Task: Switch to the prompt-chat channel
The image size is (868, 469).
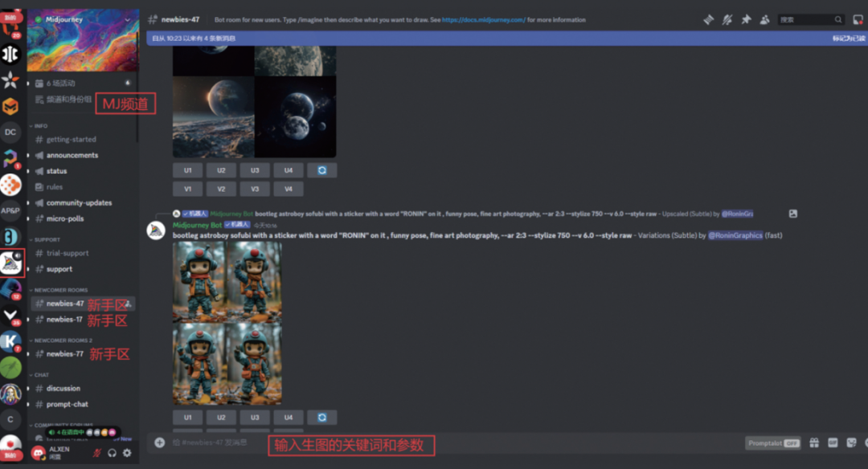Action: pos(67,404)
